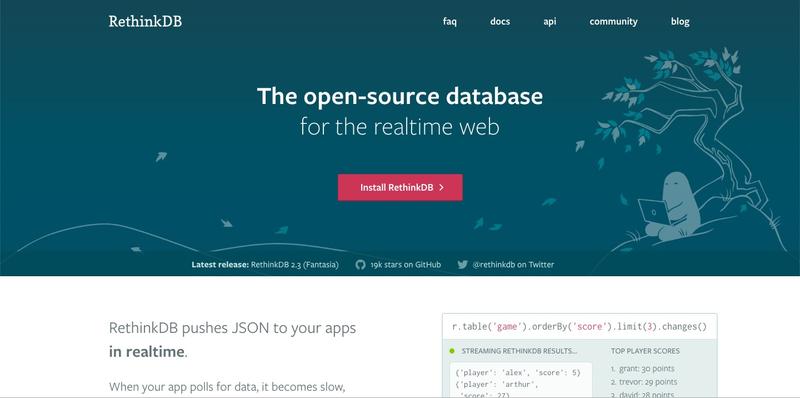The height and width of the screenshot is (398, 800).
Task: Click the Twitter bird icon
Action: (462, 265)
